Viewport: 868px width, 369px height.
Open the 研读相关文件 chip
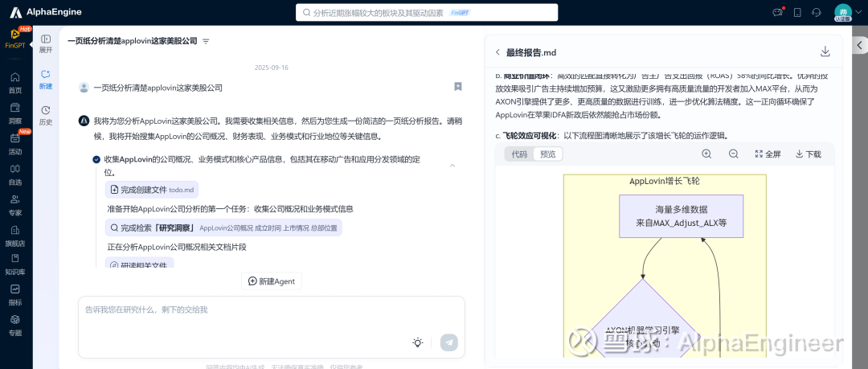click(140, 264)
